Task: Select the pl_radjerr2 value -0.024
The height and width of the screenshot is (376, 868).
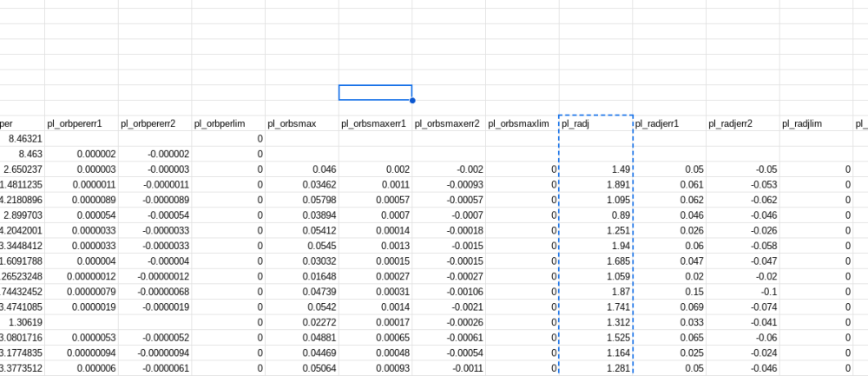Action: [x=743, y=353]
